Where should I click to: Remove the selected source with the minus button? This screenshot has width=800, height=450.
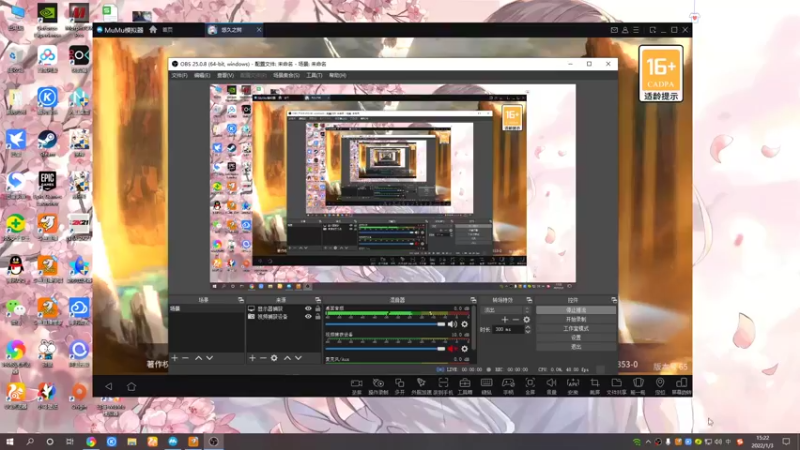tap(263, 358)
